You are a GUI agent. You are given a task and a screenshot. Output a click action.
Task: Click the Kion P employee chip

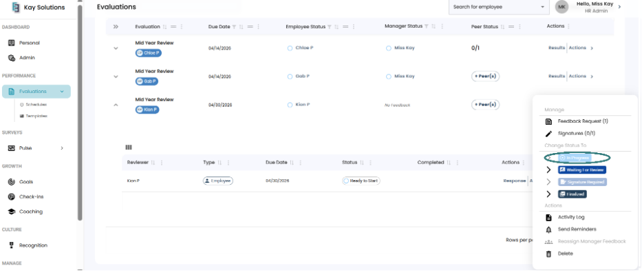pyautogui.click(x=147, y=110)
